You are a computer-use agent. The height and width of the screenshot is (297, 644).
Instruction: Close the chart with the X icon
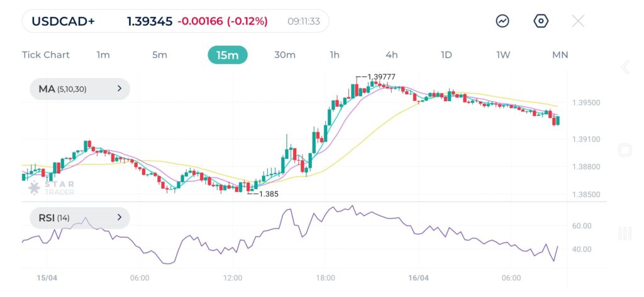tap(578, 21)
